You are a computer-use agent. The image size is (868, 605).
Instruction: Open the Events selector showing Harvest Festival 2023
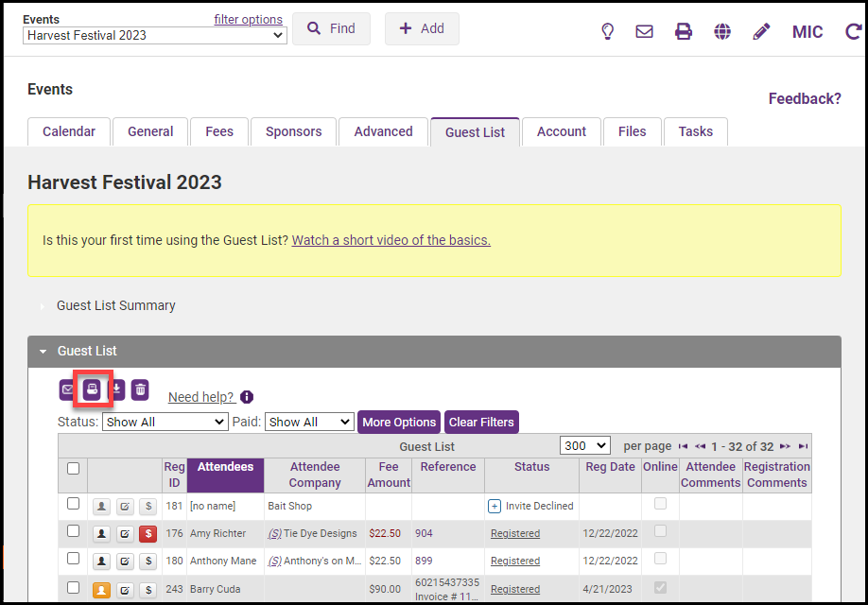tap(155, 35)
